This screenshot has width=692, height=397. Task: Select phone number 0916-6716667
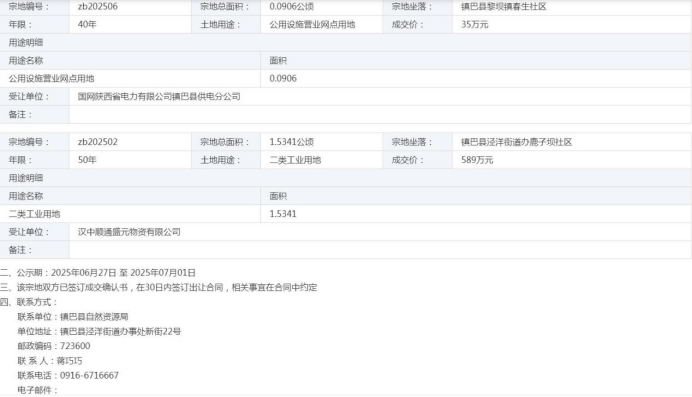[x=89, y=375]
